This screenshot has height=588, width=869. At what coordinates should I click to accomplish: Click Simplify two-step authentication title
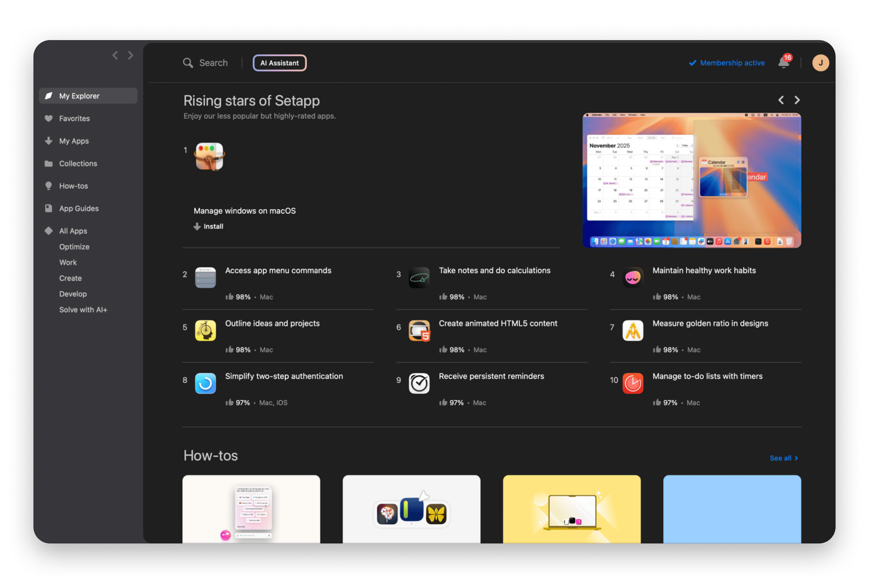pos(284,376)
